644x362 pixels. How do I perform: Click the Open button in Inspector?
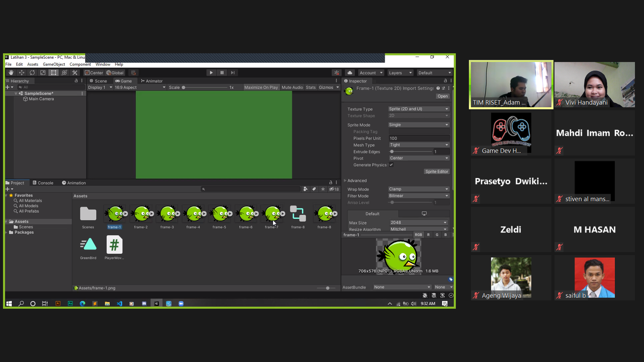(x=442, y=96)
